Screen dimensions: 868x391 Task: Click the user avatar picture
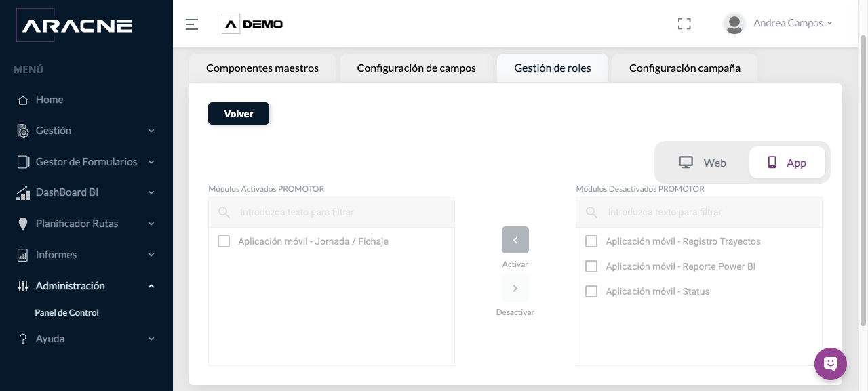click(734, 24)
